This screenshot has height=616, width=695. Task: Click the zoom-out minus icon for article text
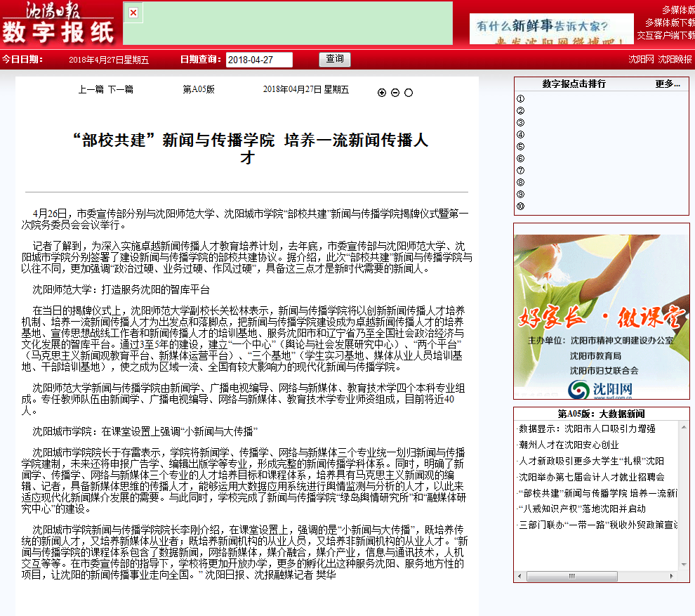[395, 93]
